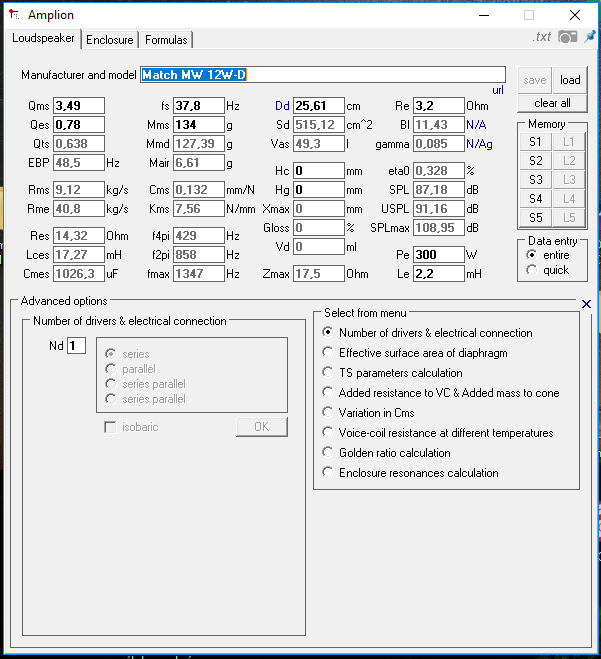601x659 pixels.
Task: Click the Pe power field
Action: [439, 255]
